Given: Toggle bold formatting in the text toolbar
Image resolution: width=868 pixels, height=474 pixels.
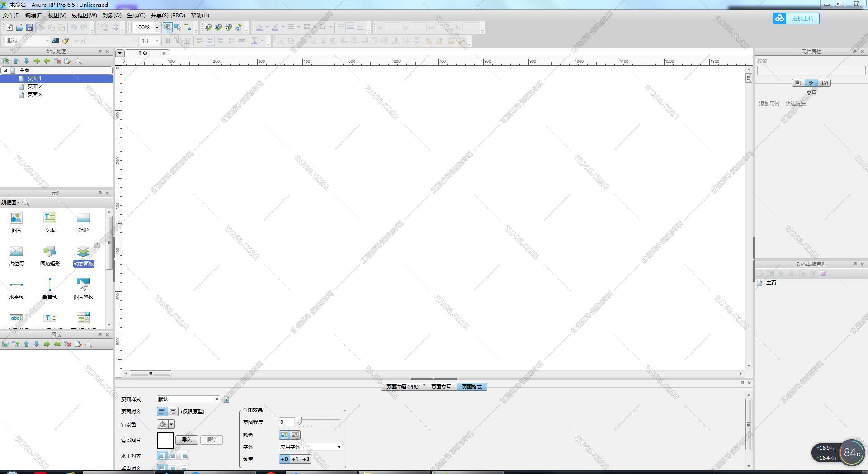Looking at the screenshot, I should (x=168, y=41).
